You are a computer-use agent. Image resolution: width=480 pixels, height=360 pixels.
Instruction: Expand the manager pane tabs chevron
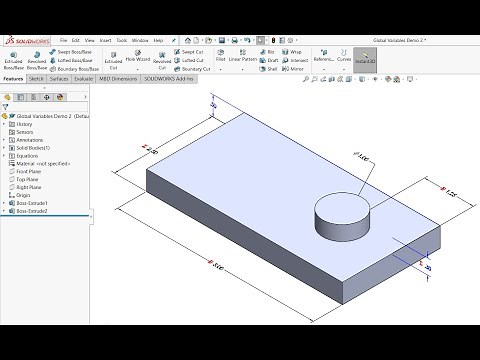click(85, 97)
